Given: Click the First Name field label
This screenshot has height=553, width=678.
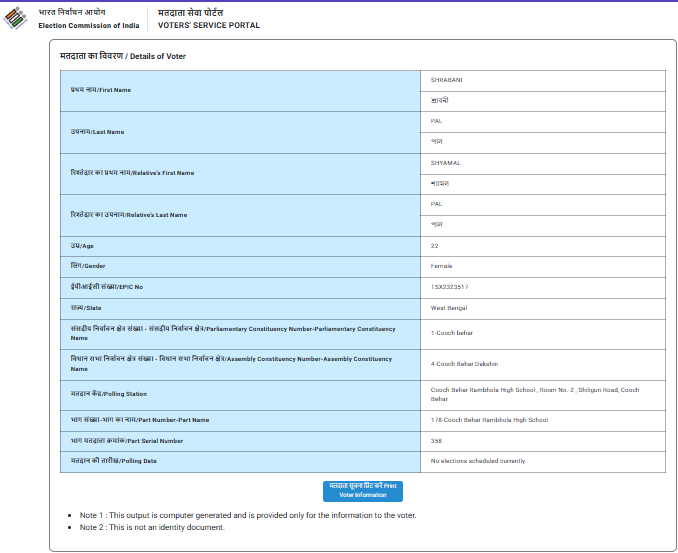Looking at the screenshot, I should coord(100,91).
